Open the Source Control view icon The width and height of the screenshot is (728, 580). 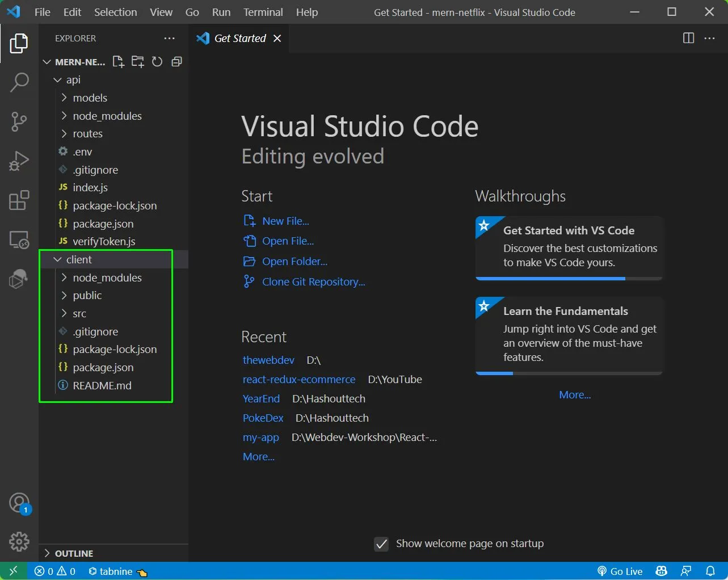19,121
